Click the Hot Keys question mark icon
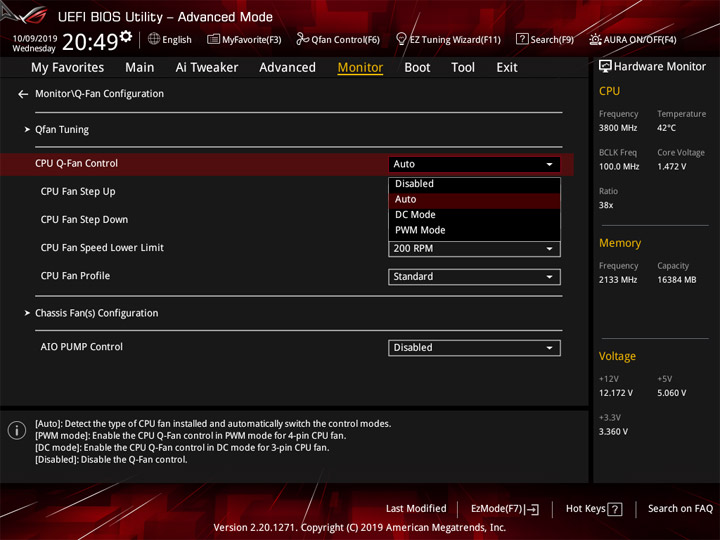The width and height of the screenshot is (720, 540). pos(615,509)
